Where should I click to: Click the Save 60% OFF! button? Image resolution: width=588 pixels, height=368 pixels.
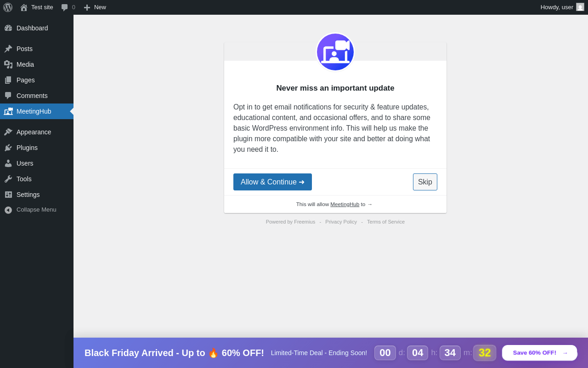[539, 353]
